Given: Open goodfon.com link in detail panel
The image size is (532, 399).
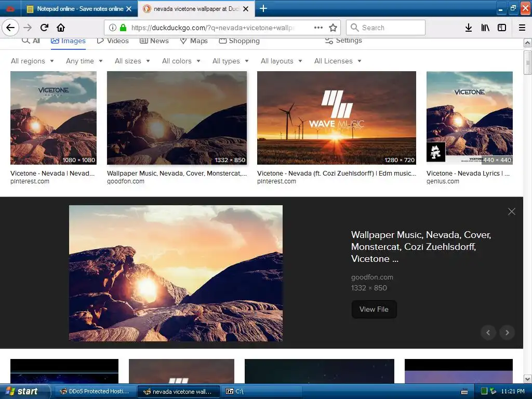Looking at the screenshot, I should tap(372, 277).
